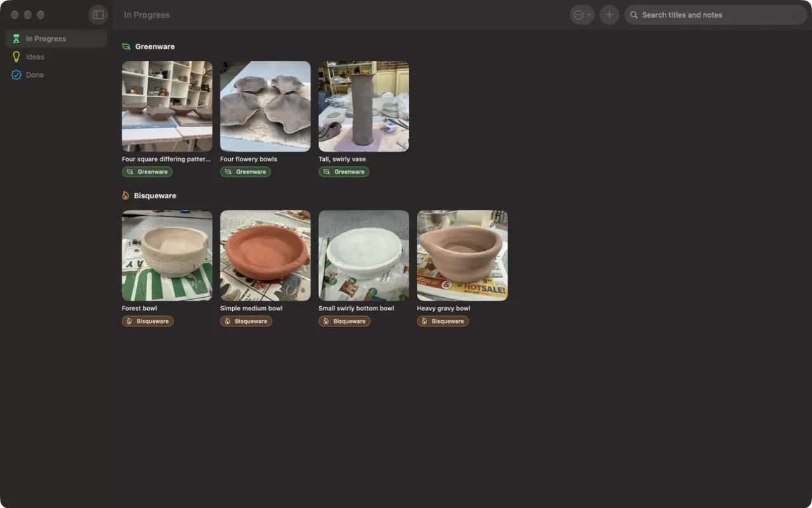Focus the Search titles and notes field

pyautogui.click(x=716, y=15)
